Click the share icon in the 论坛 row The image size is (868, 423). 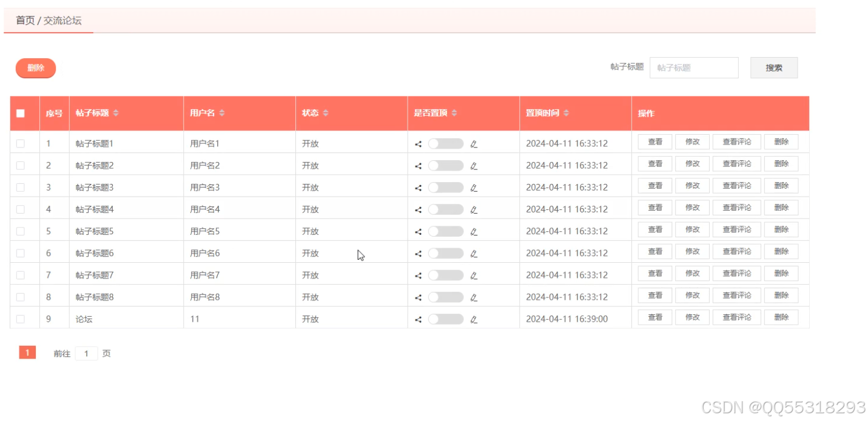(418, 319)
